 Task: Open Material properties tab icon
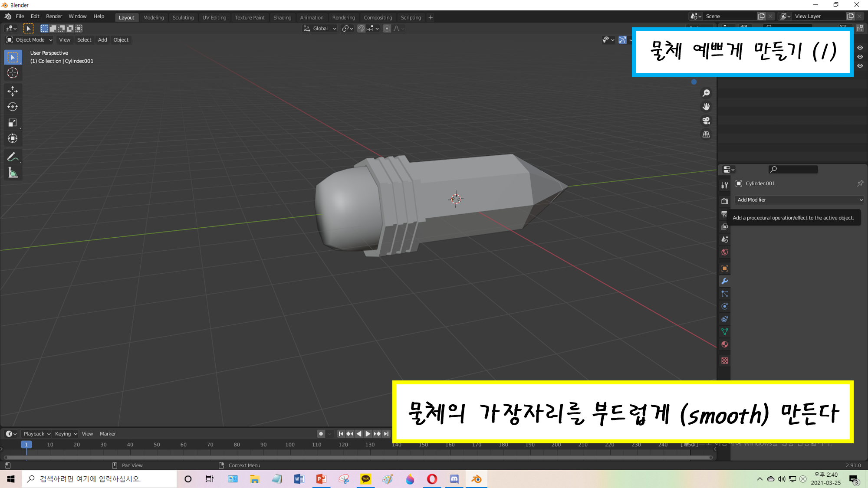tap(724, 344)
